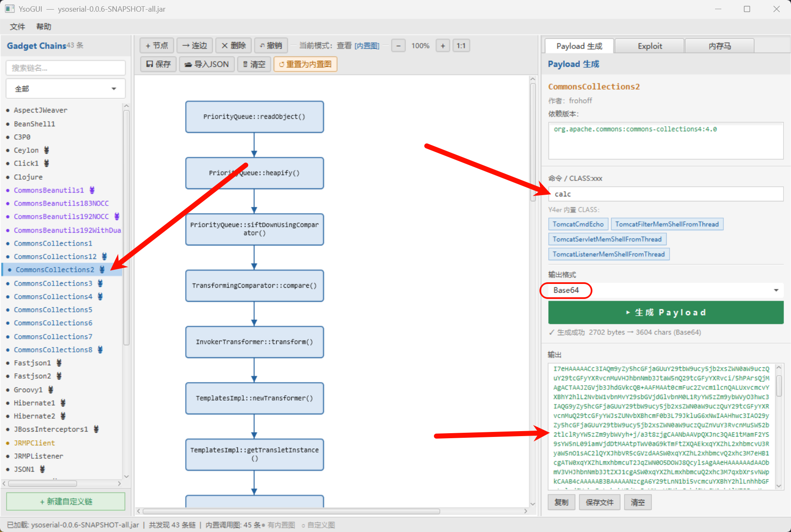Click the YsoGUI app icon in title bar
This screenshot has width=791, height=532.
pyautogui.click(x=10, y=9)
